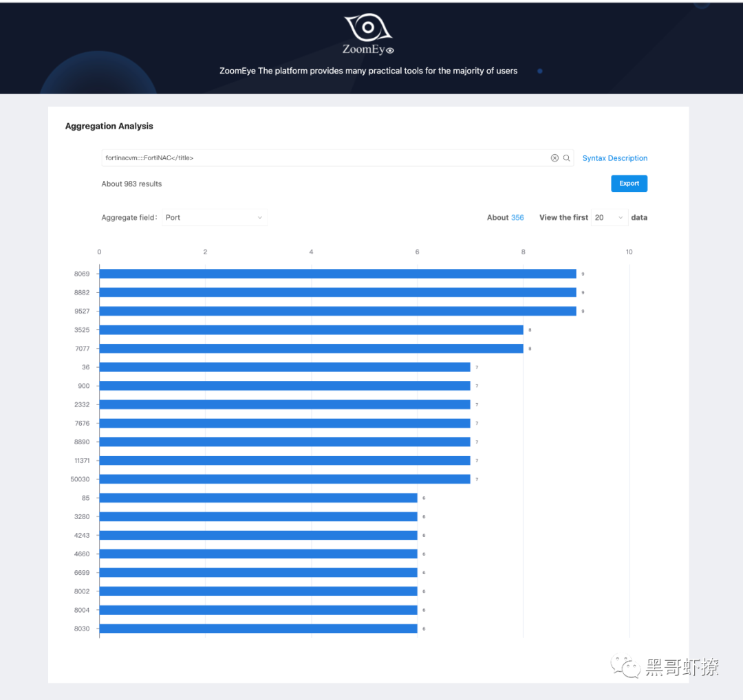Click the bar for port 50030
This screenshot has width=743, height=700.
click(x=284, y=479)
